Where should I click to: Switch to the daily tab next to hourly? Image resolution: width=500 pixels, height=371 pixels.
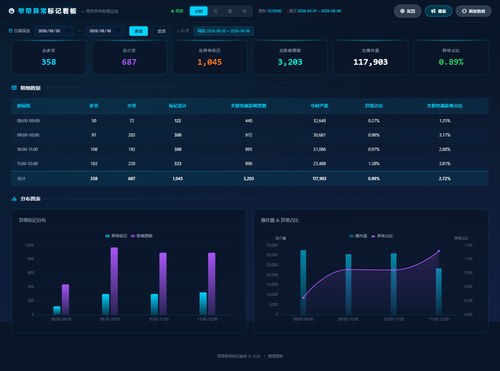click(x=215, y=11)
